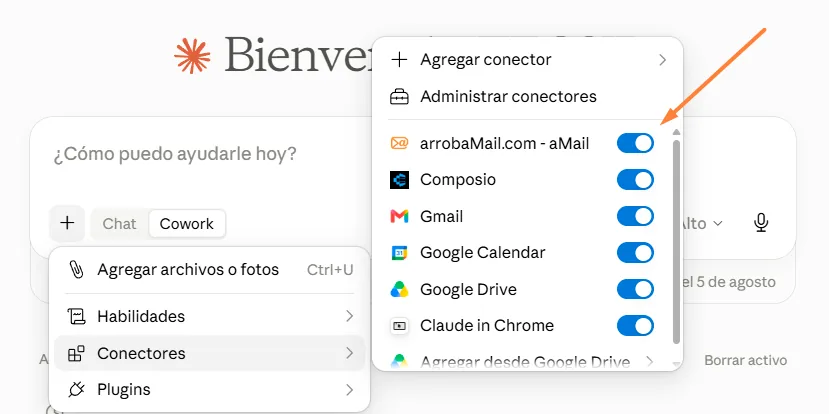Click the Google Calendar connector name

pyautogui.click(x=482, y=253)
